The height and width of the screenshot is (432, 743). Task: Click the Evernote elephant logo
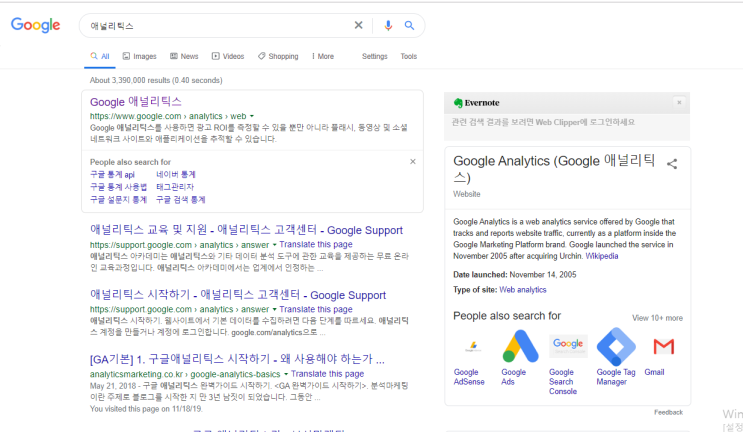click(458, 103)
